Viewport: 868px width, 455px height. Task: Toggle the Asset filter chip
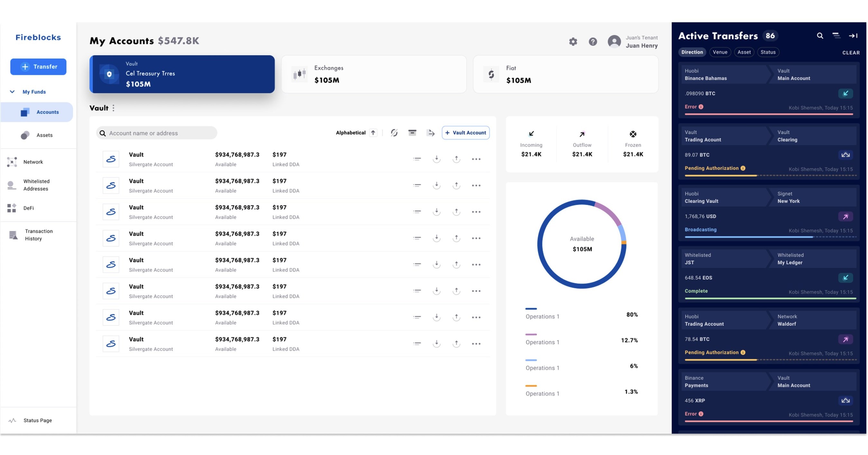coord(744,52)
